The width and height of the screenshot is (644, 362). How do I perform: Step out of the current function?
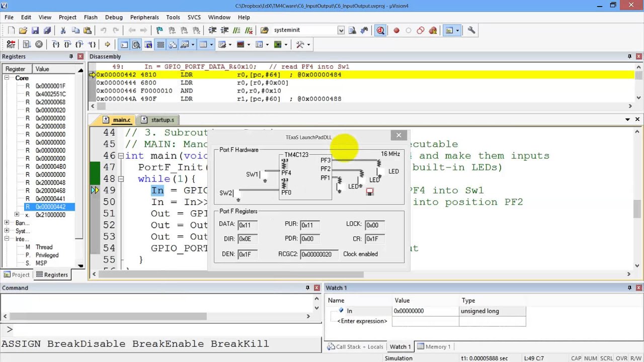pos(80,45)
